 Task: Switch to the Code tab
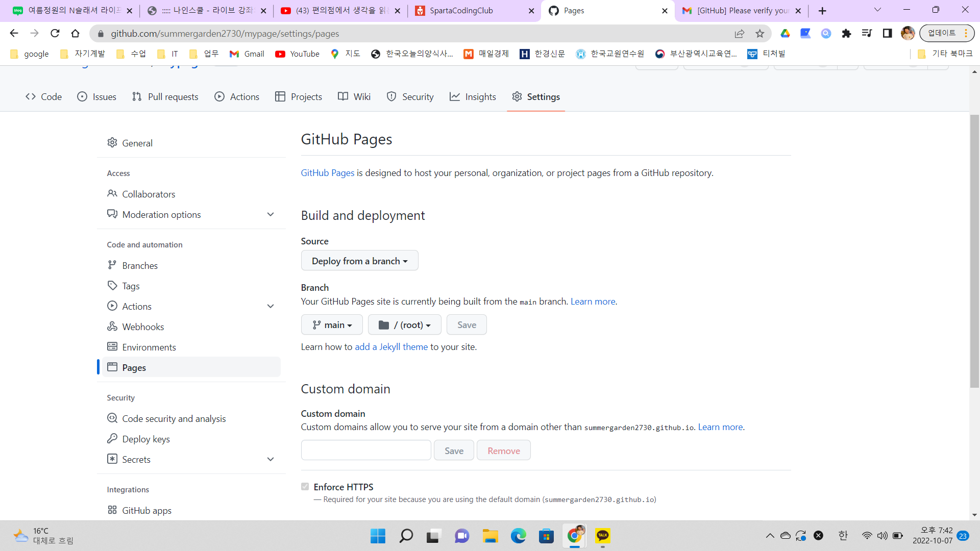44,97
